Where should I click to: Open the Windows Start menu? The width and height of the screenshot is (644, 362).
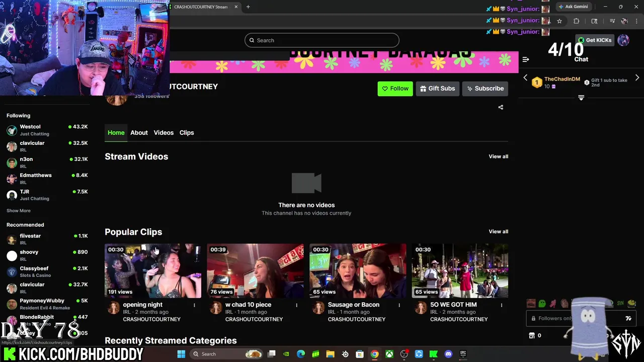coord(181,354)
